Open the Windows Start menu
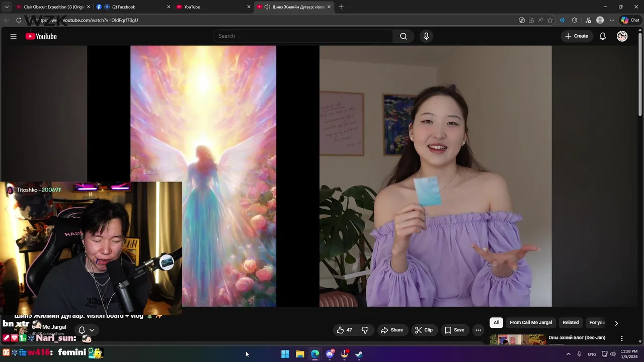Image resolution: width=644 pixels, height=362 pixels. point(285,354)
